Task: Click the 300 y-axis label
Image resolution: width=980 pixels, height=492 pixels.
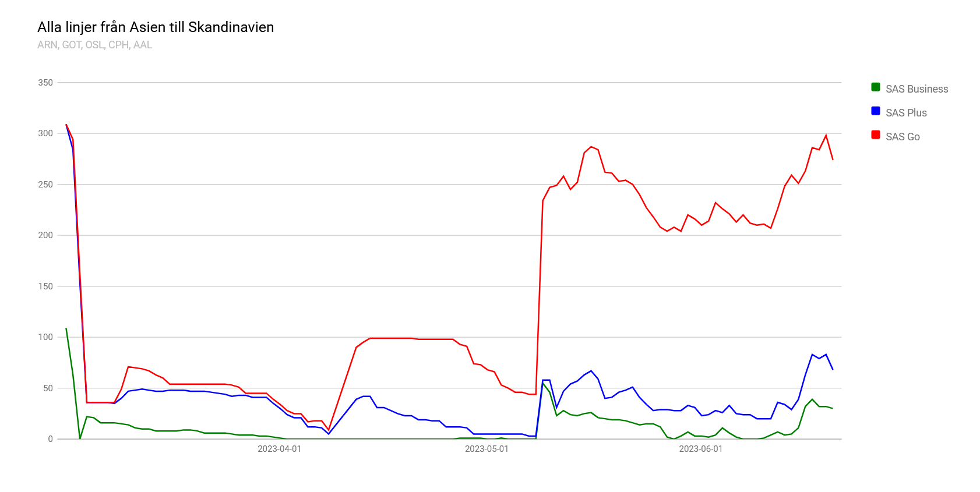Action: (45, 133)
